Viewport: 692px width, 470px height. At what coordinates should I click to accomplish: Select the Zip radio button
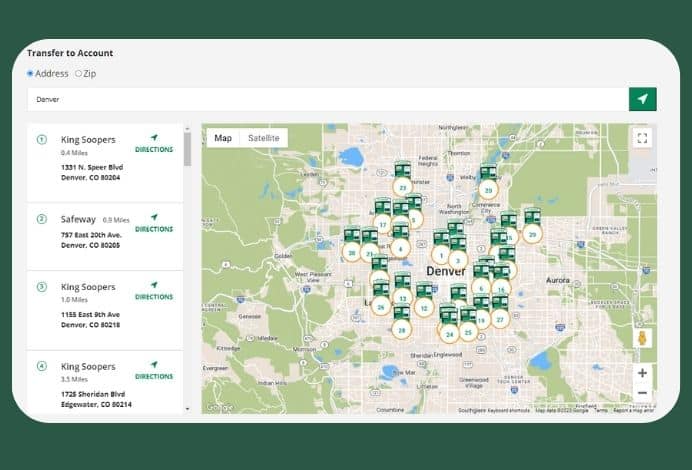point(78,73)
